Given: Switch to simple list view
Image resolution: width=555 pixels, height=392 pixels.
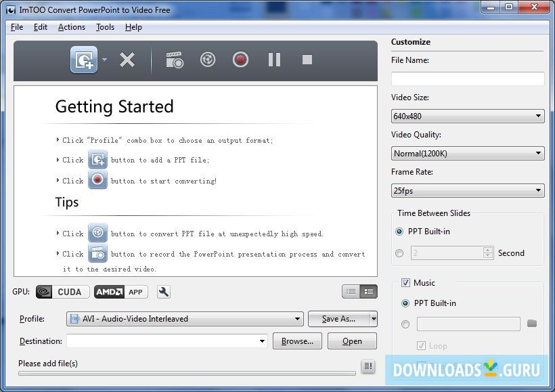Looking at the screenshot, I should click(351, 292).
